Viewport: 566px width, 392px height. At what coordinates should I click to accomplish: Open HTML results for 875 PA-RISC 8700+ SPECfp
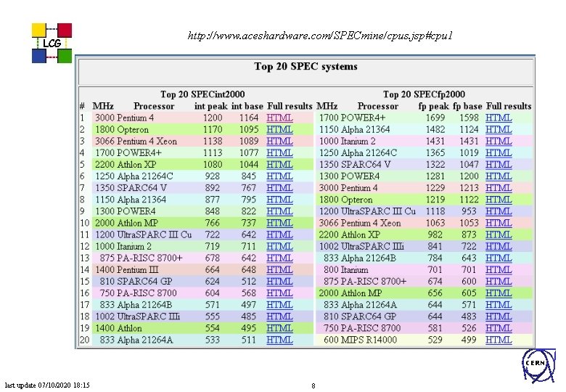[x=499, y=281]
